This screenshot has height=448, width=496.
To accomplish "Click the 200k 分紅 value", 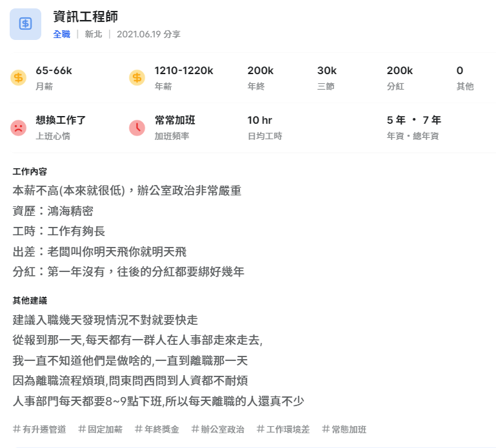I will click(x=399, y=70).
